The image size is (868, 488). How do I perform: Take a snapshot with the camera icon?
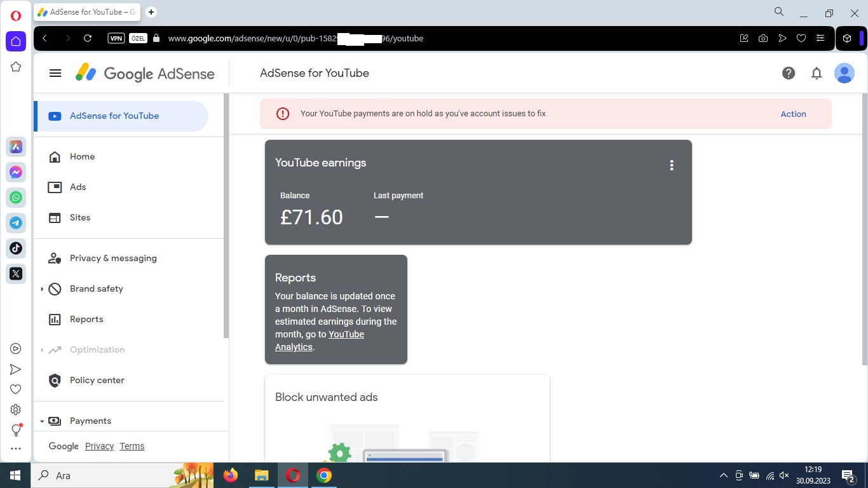(763, 38)
